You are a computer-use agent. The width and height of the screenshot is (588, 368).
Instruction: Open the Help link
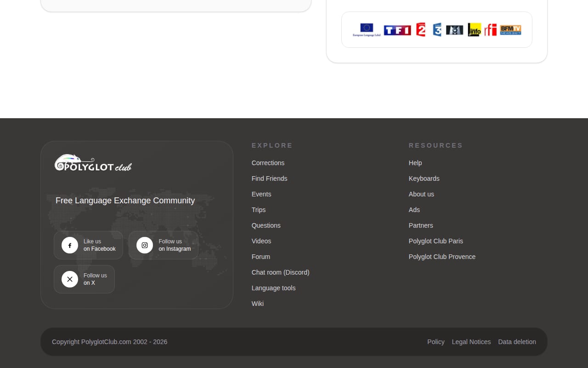click(415, 163)
